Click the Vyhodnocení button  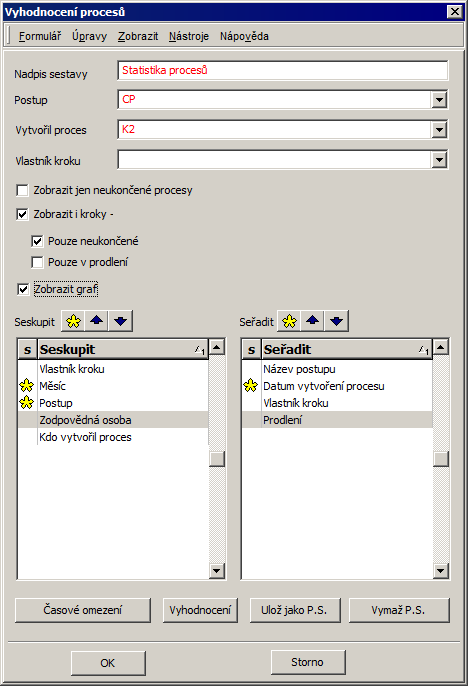tap(200, 610)
